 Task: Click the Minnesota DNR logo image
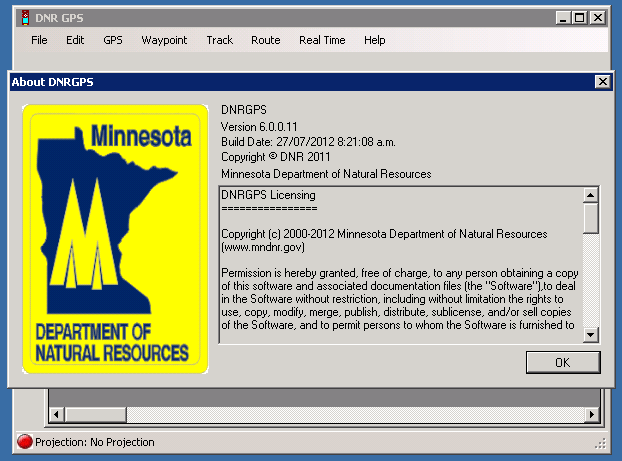[115, 239]
